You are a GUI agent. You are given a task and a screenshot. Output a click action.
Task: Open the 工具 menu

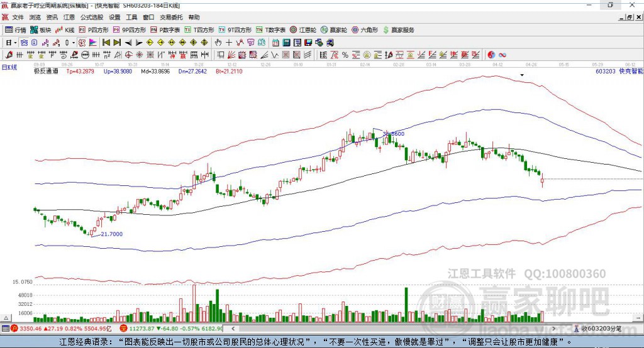[x=131, y=17]
